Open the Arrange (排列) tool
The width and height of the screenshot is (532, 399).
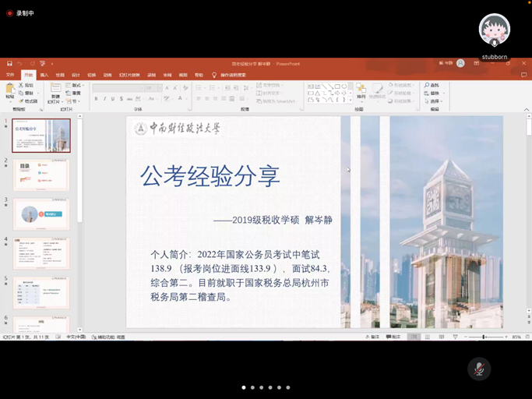point(361,91)
